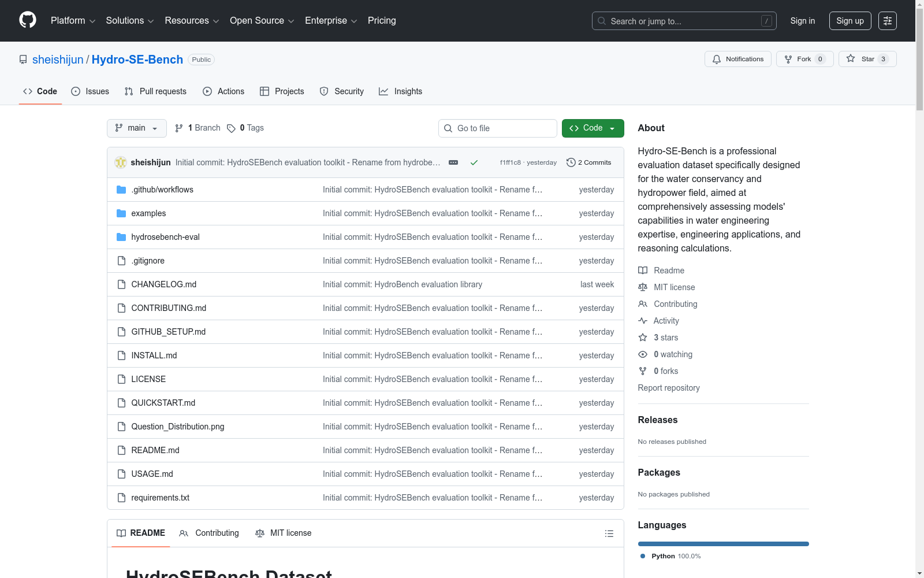Click the tag icon beside Tags
This screenshot has width=924, height=578.
tap(231, 128)
